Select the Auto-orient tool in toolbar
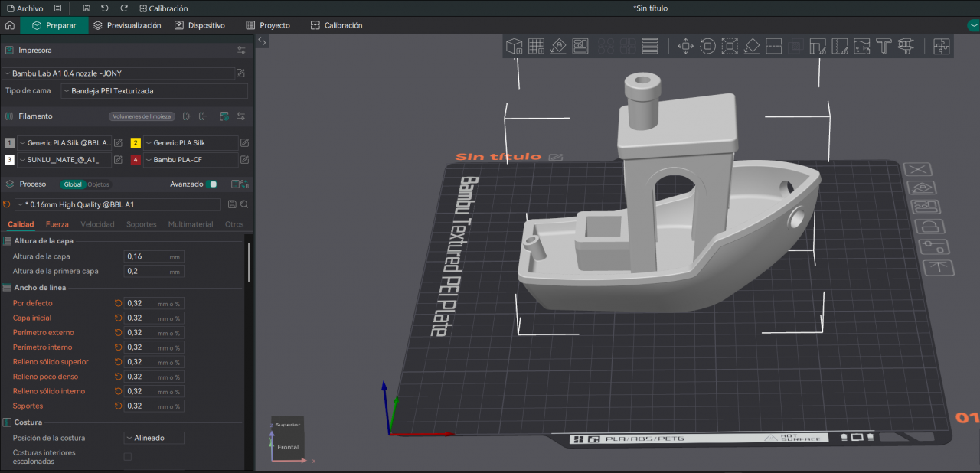 pyautogui.click(x=558, y=47)
